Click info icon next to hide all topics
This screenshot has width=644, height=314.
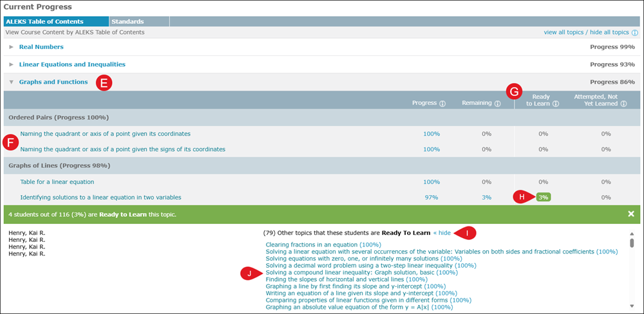(x=634, y=32)
